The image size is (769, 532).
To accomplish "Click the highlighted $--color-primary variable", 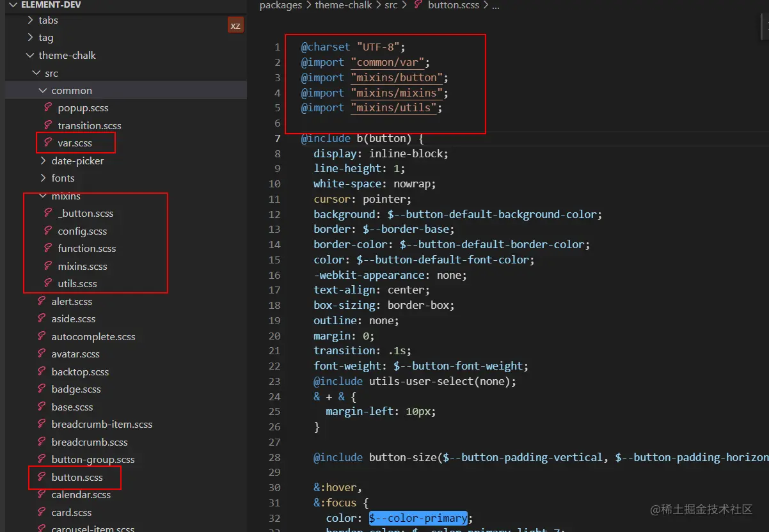I will click(x=418, y=518).
